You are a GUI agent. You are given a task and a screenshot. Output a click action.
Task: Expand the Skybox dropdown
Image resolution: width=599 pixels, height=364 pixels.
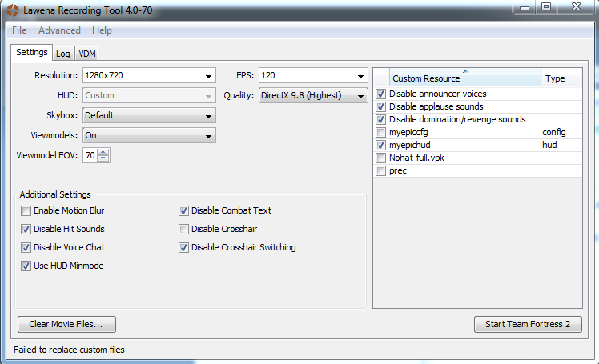coord(149,115)
